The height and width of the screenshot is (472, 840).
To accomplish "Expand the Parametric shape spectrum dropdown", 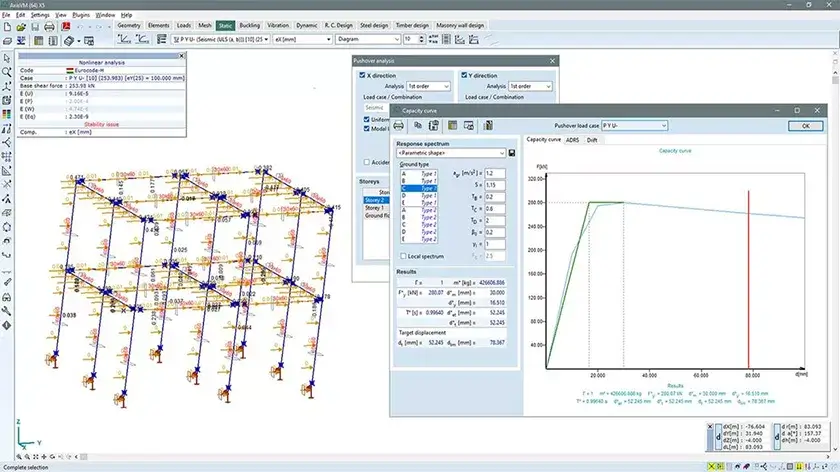I will tap(451, 153).
